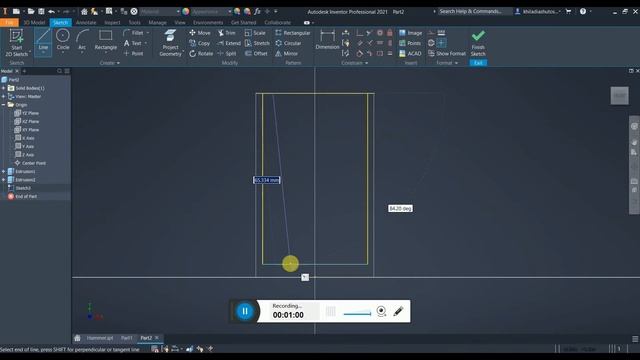640x360 pixels.
Task: Click the Project Geometry tool
Action: click(170, 42)
